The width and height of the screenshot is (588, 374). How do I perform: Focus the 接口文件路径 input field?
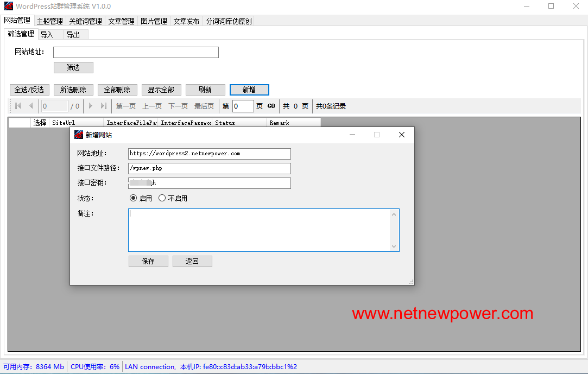click(209, 168)
